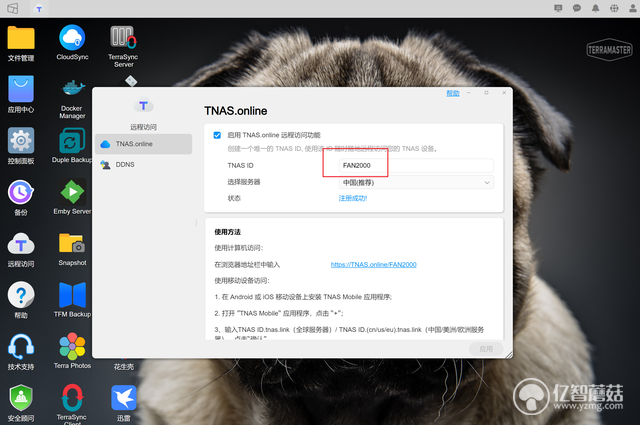This screenshot has width=640, height=425.
Task: Expand the 选择服务器 server dropdown
Action: pyautogui.click(x=416, y=182)
